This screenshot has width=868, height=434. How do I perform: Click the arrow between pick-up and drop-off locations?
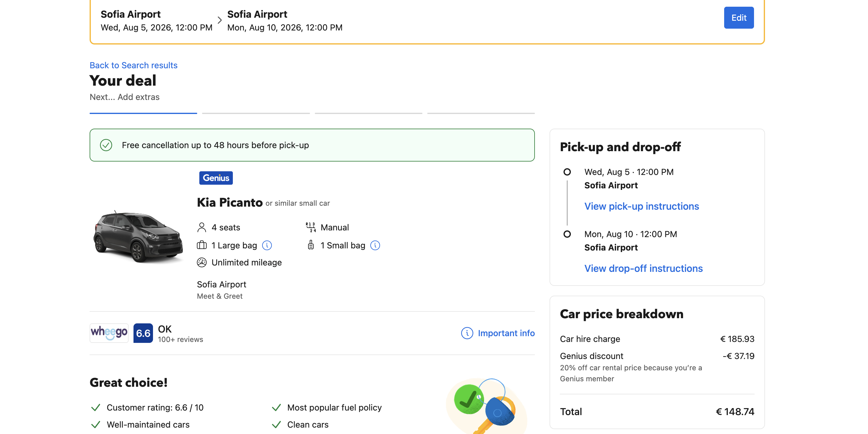pyautogui.click(x=220, y=20)
